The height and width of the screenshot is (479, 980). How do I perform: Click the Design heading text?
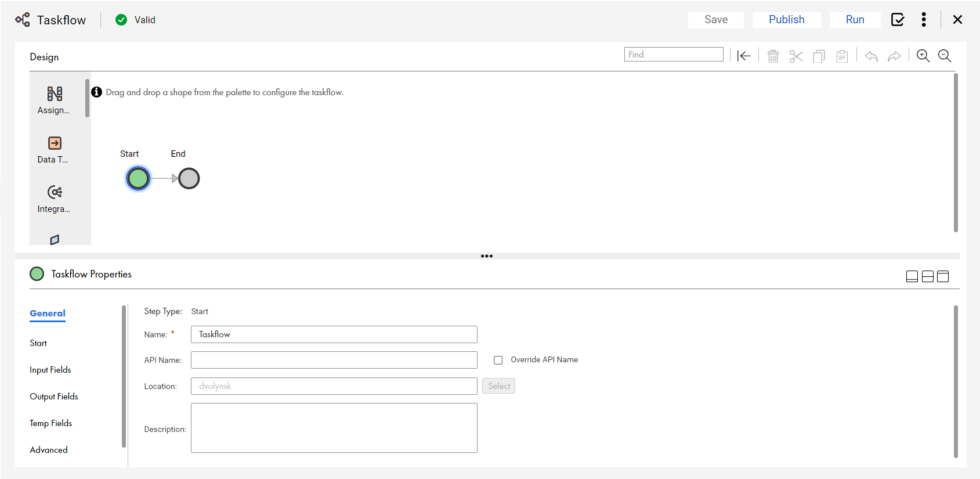pyautogui.click(x=44, y=57)
